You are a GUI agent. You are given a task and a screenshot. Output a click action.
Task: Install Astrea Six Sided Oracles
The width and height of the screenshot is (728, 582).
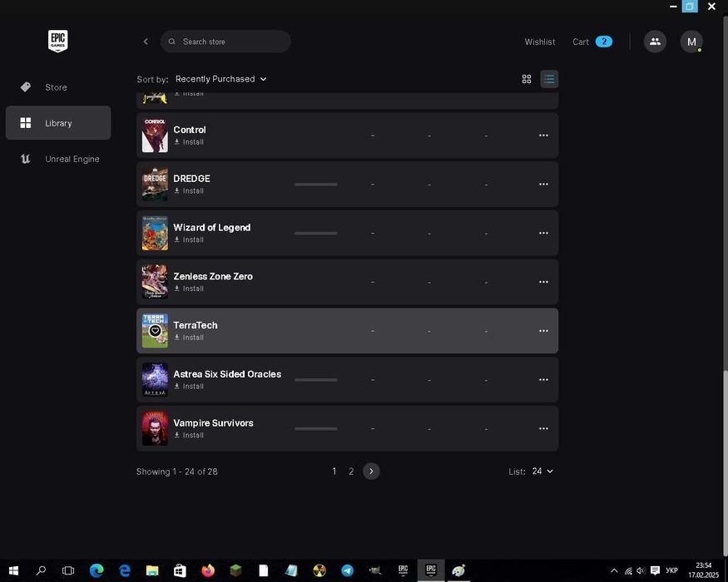189,386
